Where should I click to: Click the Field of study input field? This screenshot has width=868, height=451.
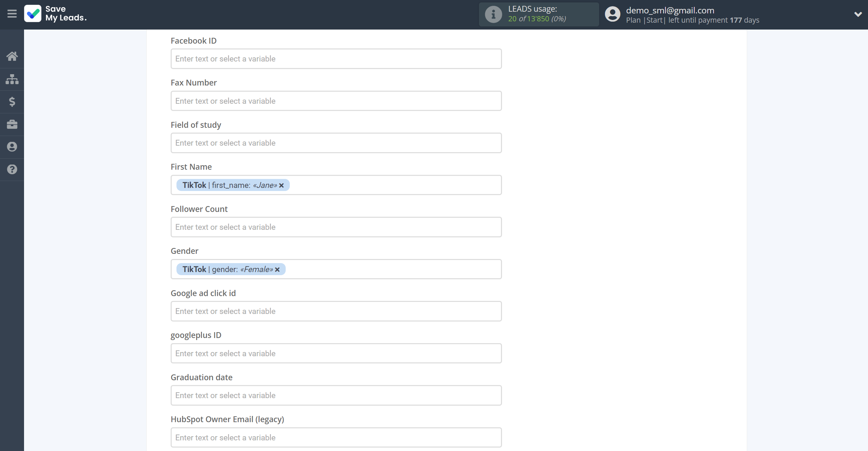336,143
